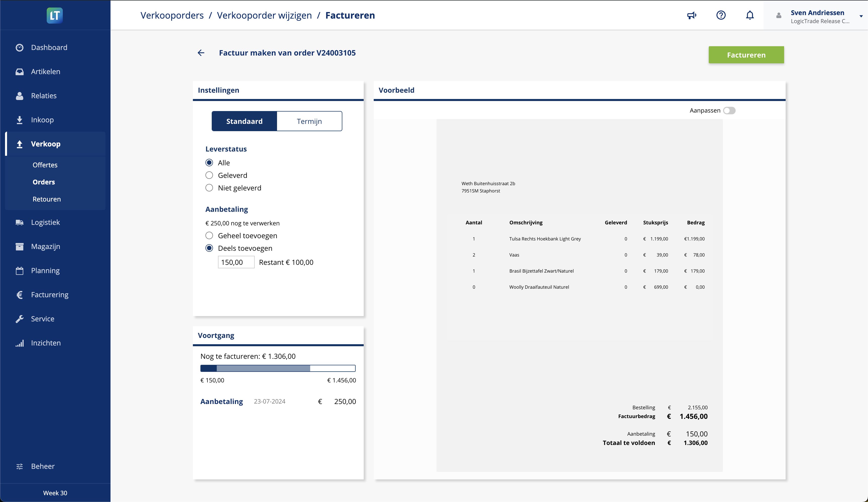Open the help question mark icon
The height and width of the screenshot is (502, 868).
click(x=721, y=15)
